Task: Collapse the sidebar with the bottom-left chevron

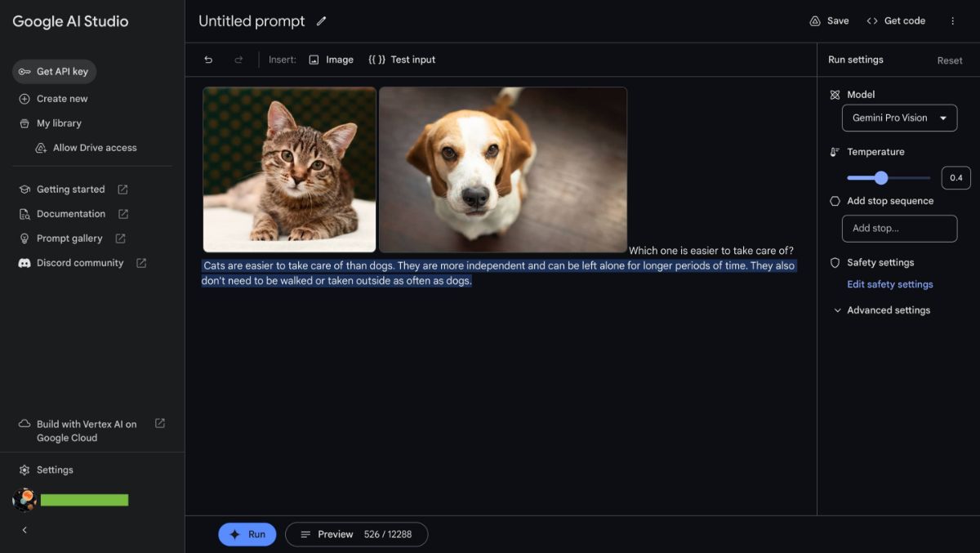Action: click(x=23, y=529)
